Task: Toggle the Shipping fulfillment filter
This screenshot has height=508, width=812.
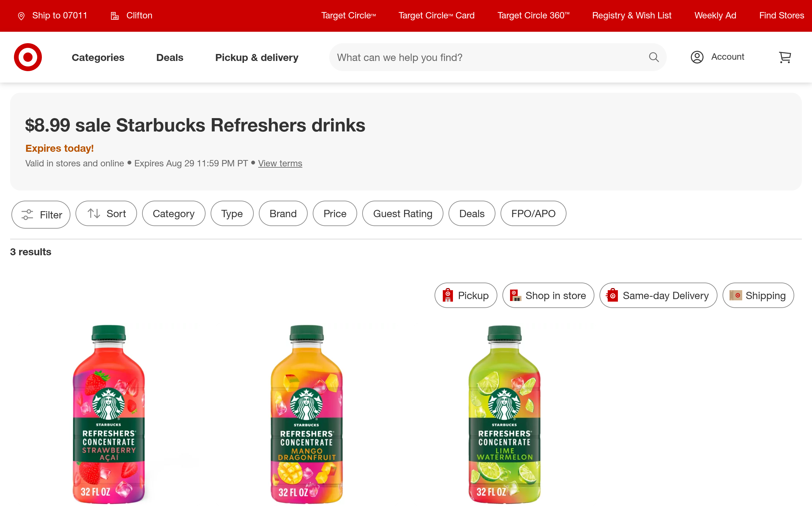Action: click(758, 295)
